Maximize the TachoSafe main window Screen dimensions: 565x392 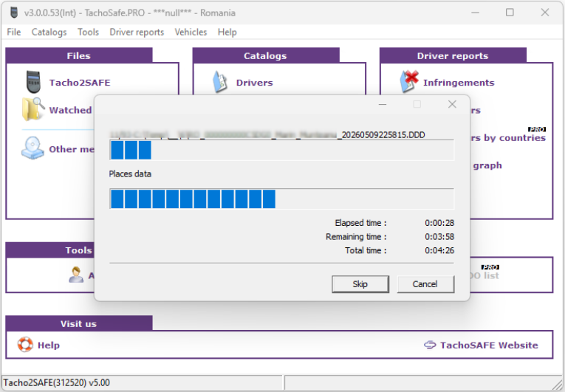(x=510, y=13)
